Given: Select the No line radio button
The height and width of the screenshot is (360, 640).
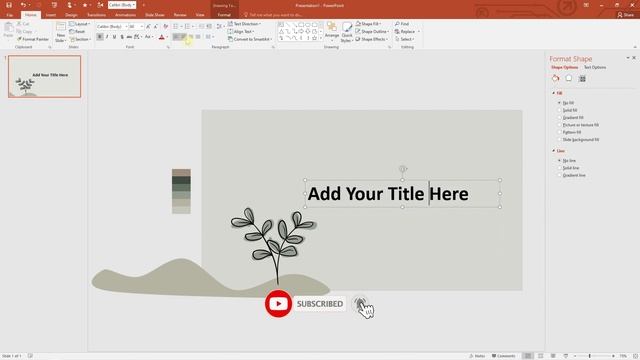Looking at the screenshot, I should click(x=560, y=161).
